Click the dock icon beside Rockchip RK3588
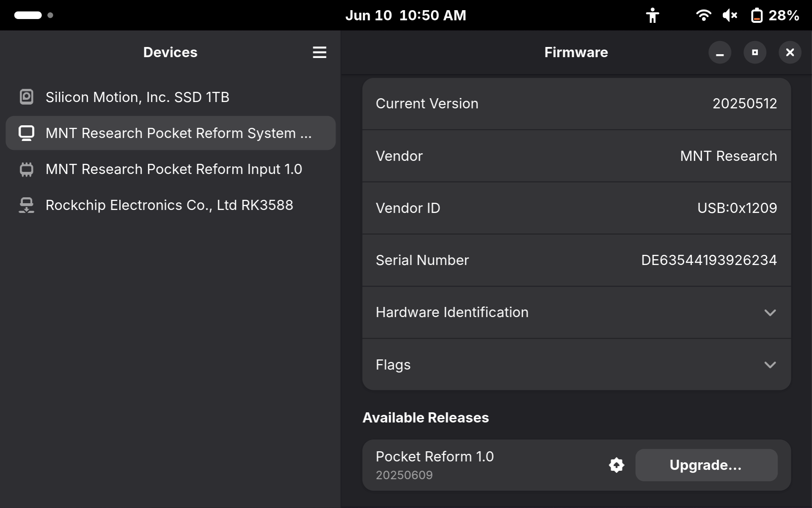This screenshot has height=508, width=812. [27, 205]
